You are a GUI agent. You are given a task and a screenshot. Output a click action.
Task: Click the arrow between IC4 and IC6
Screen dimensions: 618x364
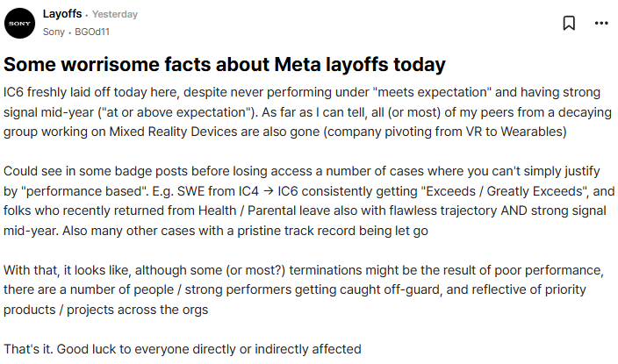coord(269,191)
